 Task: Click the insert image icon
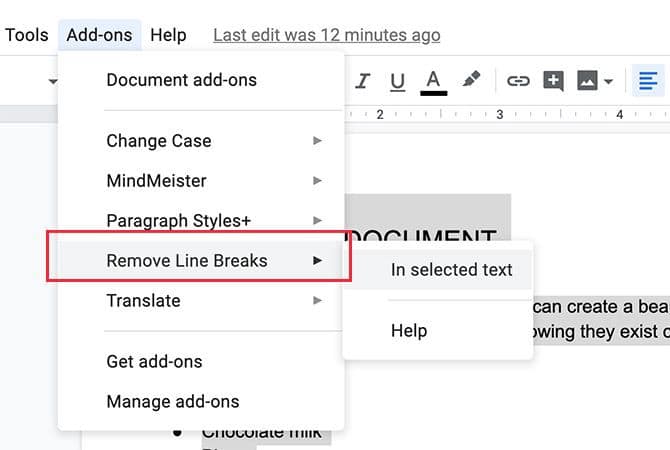point(587,81)
